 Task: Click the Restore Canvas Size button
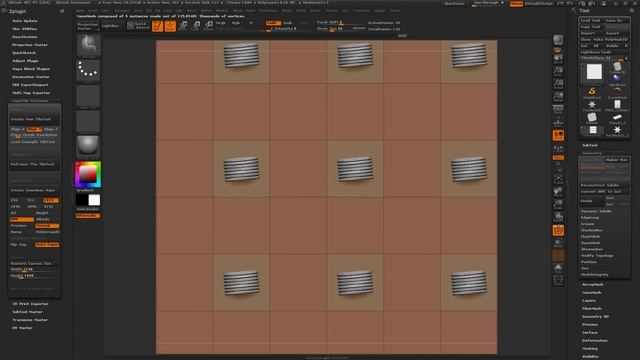pos(34,264)
